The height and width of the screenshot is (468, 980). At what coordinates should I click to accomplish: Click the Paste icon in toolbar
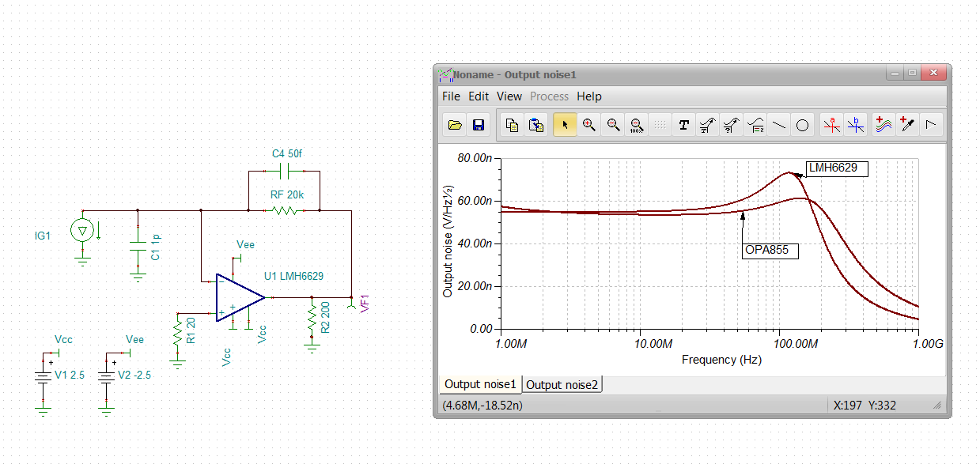(536, 125)
